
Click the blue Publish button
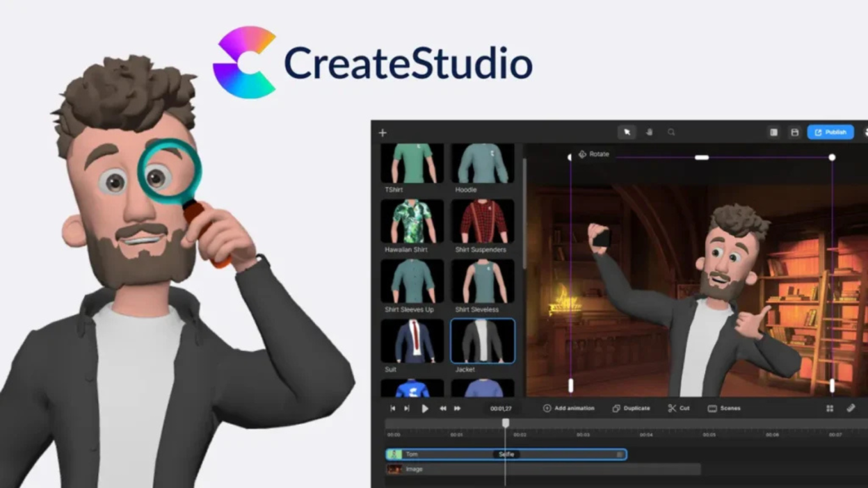click(830, 132)
